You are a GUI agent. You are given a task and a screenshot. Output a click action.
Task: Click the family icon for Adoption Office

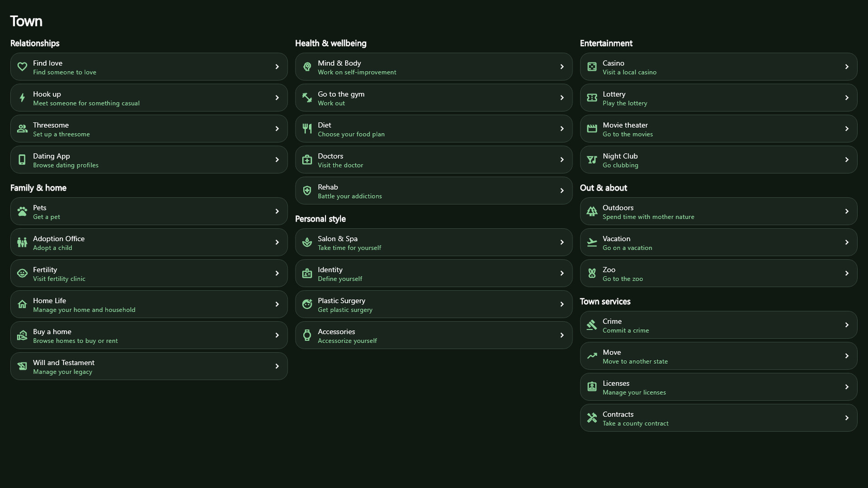click(22, 242)
